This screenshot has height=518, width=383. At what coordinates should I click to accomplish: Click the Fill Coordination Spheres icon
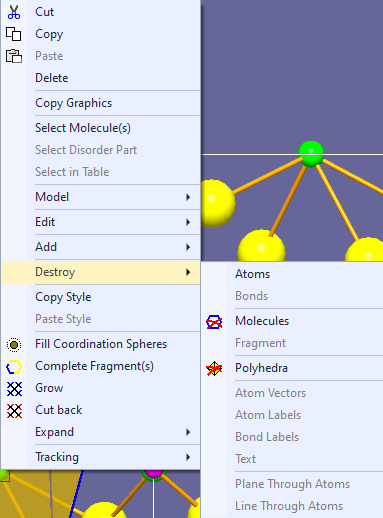pyautogui.click(x=14, y=345)
